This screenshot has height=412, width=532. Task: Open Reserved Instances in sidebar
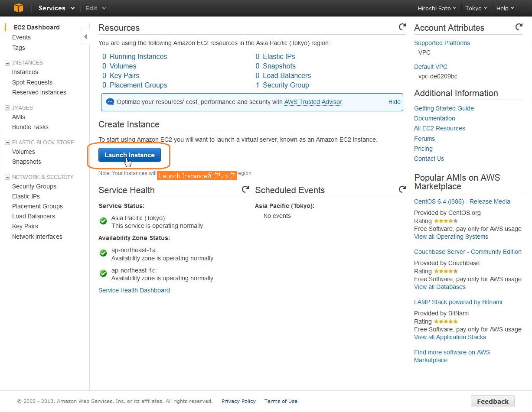39,92
